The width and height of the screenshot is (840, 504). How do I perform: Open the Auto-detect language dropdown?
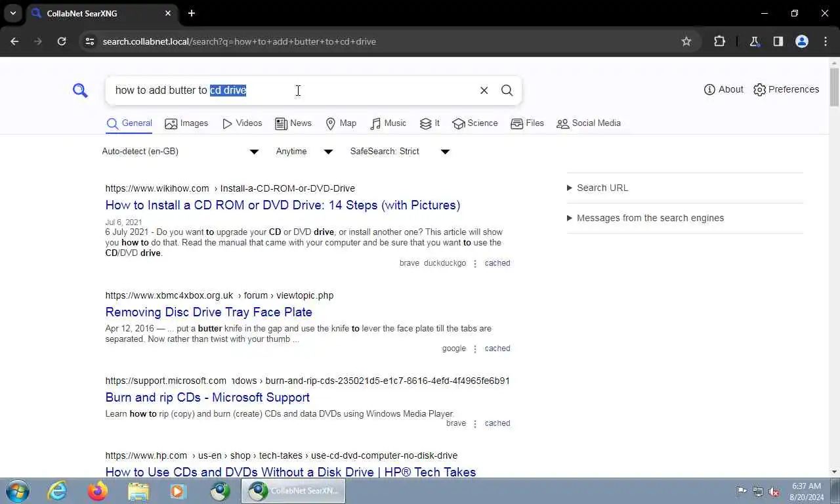[x=180, y=152]
